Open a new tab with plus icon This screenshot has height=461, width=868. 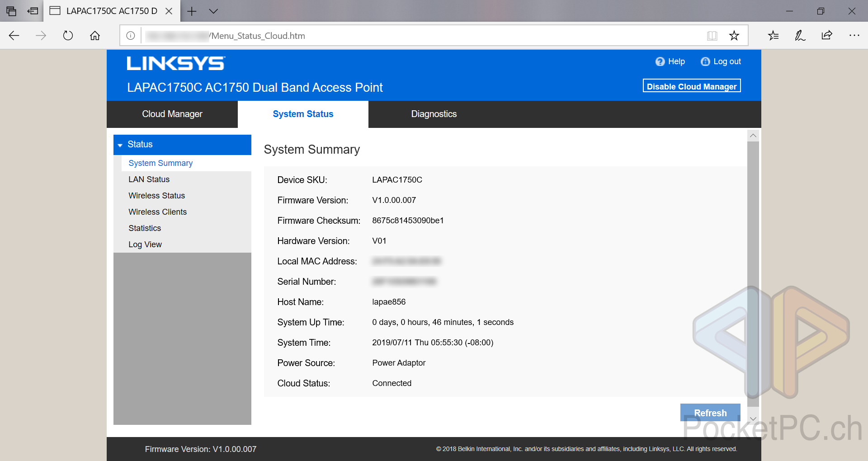click(192, 11)
